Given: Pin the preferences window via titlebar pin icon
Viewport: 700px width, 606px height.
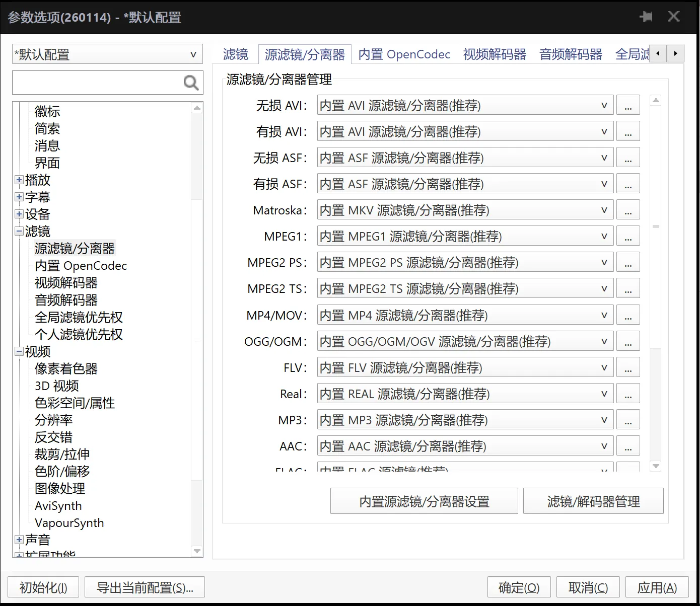Looking at the screenshot, I should 646,16.
